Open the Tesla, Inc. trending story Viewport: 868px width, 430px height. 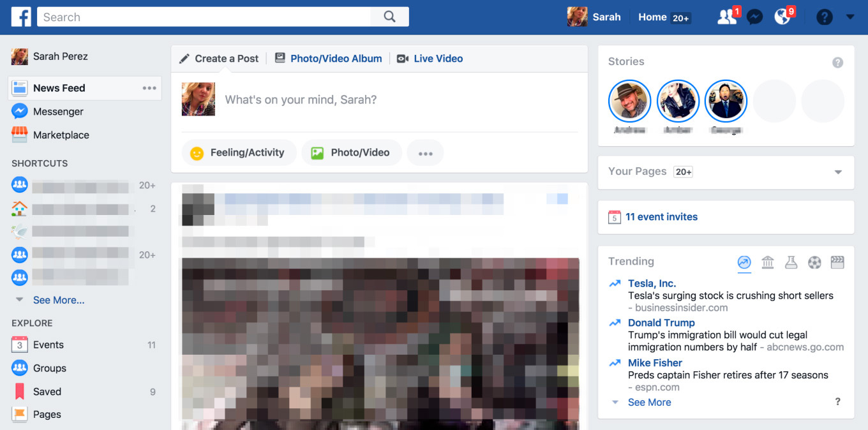pos(652,283)
